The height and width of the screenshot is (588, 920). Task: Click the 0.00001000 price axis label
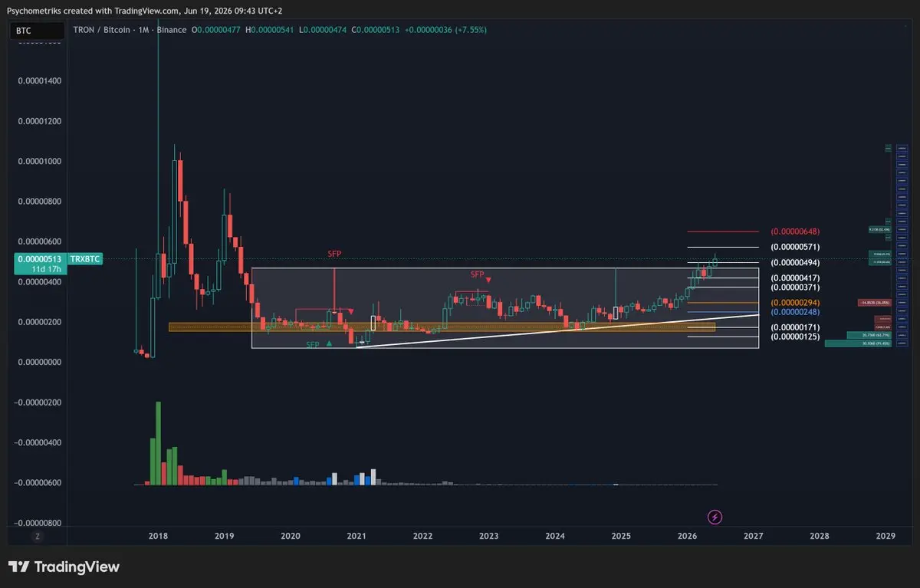click(40, 161)
